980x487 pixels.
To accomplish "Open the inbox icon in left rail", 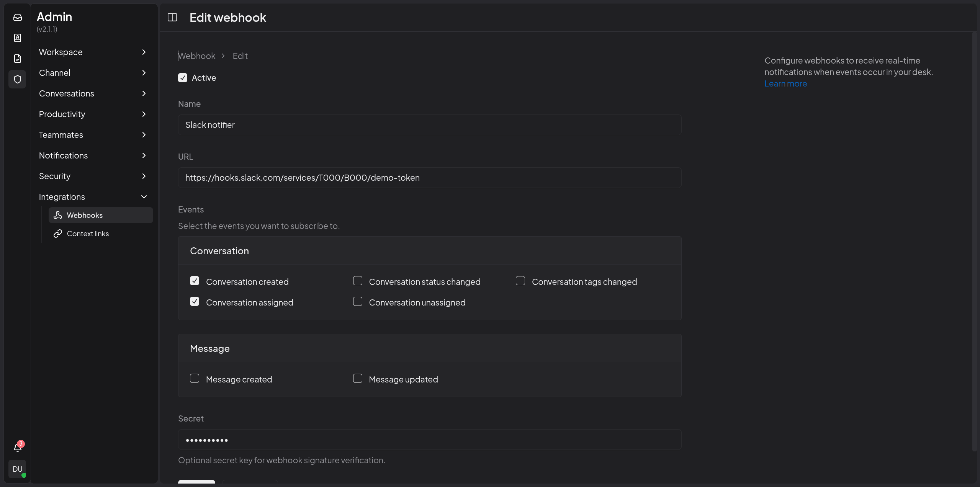I will (x=18, y=17).
